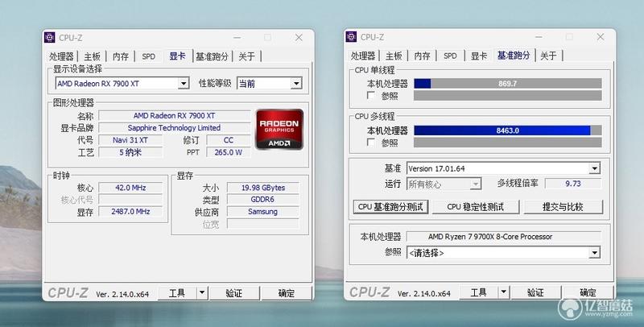644x327 pixels.
Task: Start CPU 稳定性测试
Action: coord(476,207)
